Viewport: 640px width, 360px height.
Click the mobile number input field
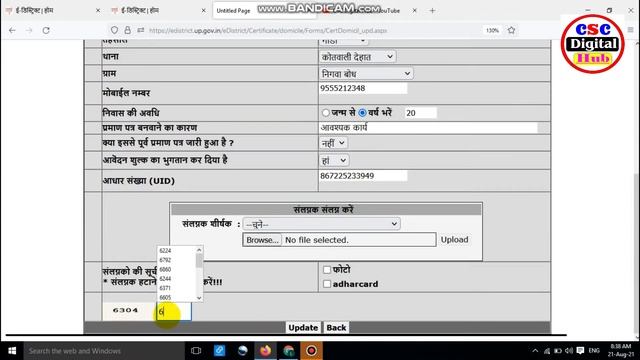363,88
